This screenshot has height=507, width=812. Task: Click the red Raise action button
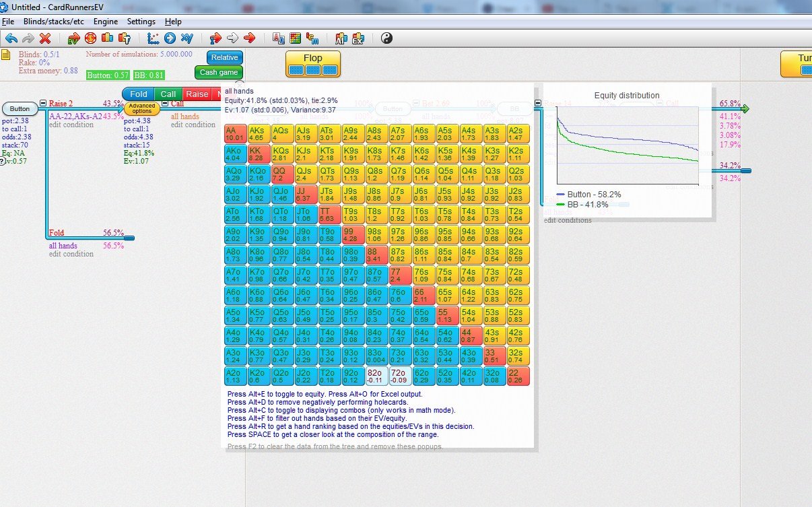[197, 94]
